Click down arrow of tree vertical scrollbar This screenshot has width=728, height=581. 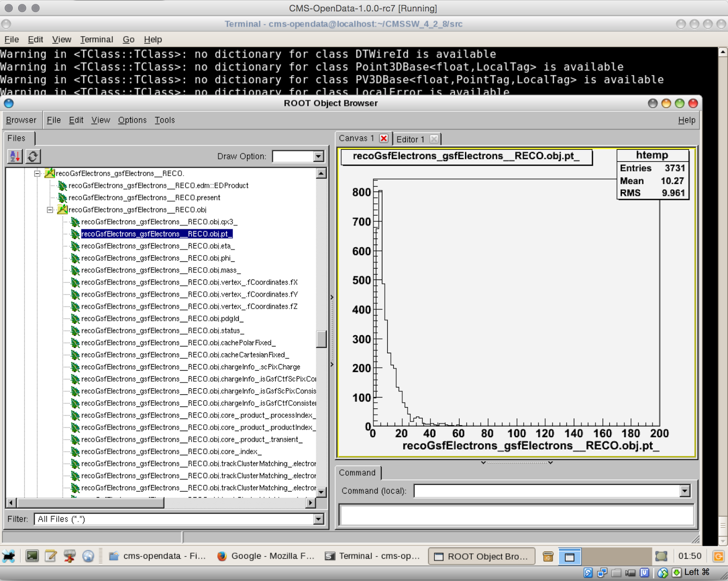(322, 492)
